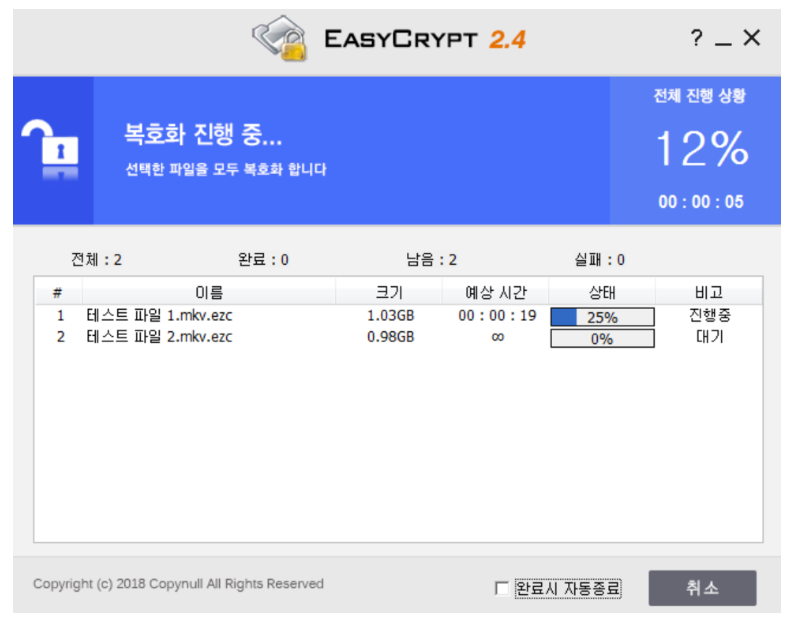This screenshot has height=623, width=791.
Task: Click the 복호화 진행 중... heading
Action: pyautogui.click(x=203, y=134)
